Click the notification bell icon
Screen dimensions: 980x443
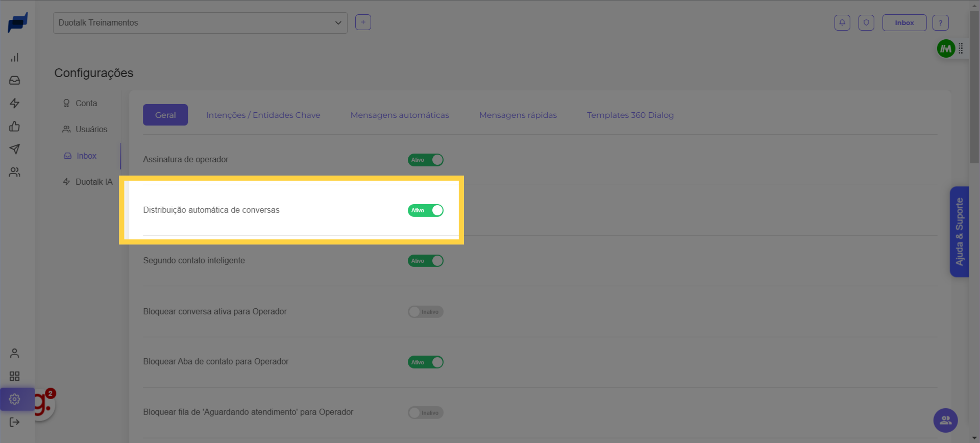(842, 23)
